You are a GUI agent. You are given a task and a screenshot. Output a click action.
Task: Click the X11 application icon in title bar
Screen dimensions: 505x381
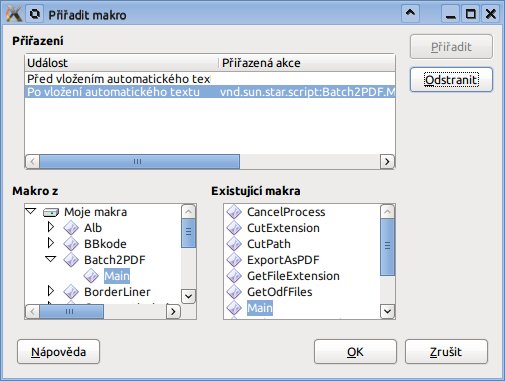click(x=14, y=14)
